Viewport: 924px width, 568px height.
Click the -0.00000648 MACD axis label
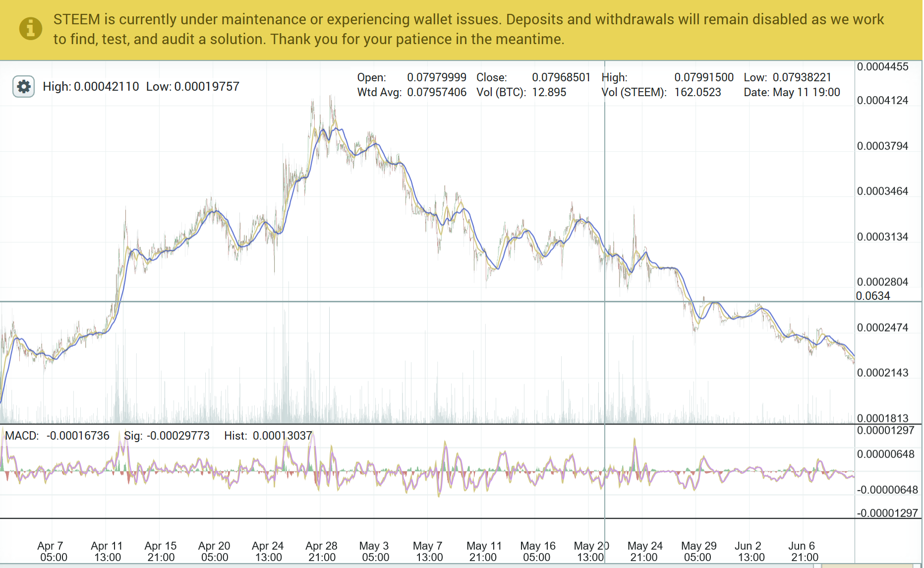(887, 490)
